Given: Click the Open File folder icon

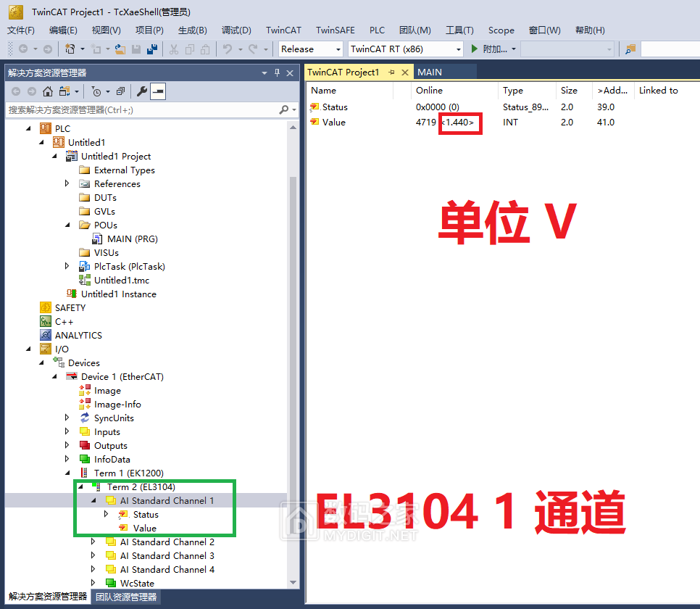Looking at the screenshot, I should click(x=120, y=49).
